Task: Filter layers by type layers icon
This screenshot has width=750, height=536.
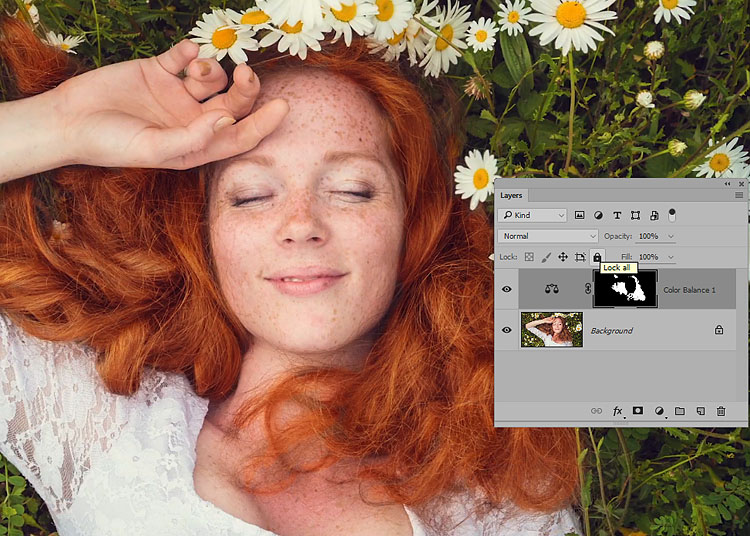Action: 617,215
